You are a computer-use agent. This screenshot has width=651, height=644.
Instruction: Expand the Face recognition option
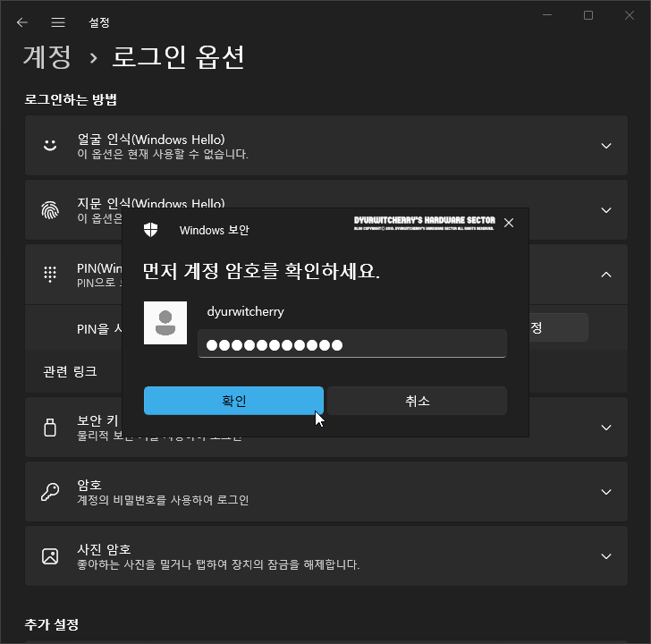point(606,146)
